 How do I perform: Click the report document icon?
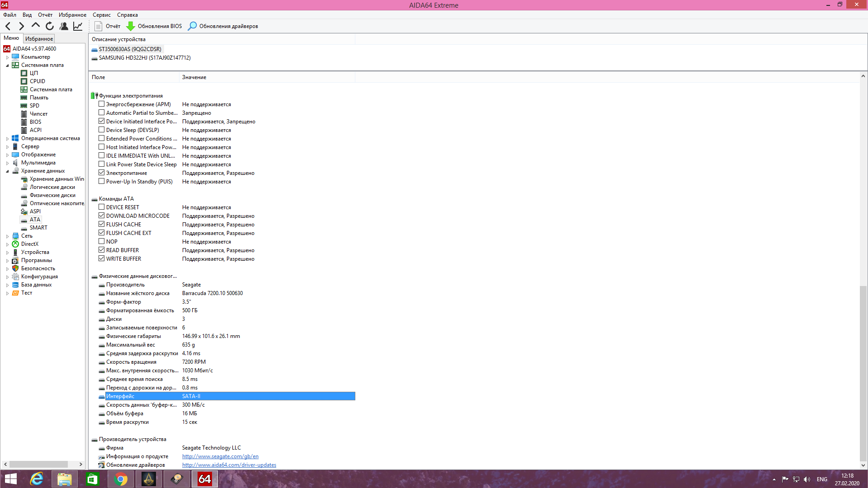pos(98,26)
